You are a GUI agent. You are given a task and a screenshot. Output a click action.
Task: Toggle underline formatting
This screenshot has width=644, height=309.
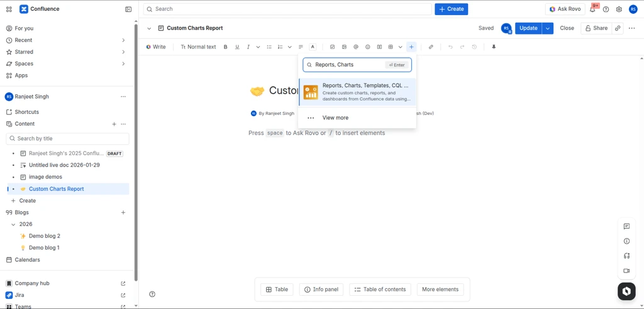(x=237, y=46)
